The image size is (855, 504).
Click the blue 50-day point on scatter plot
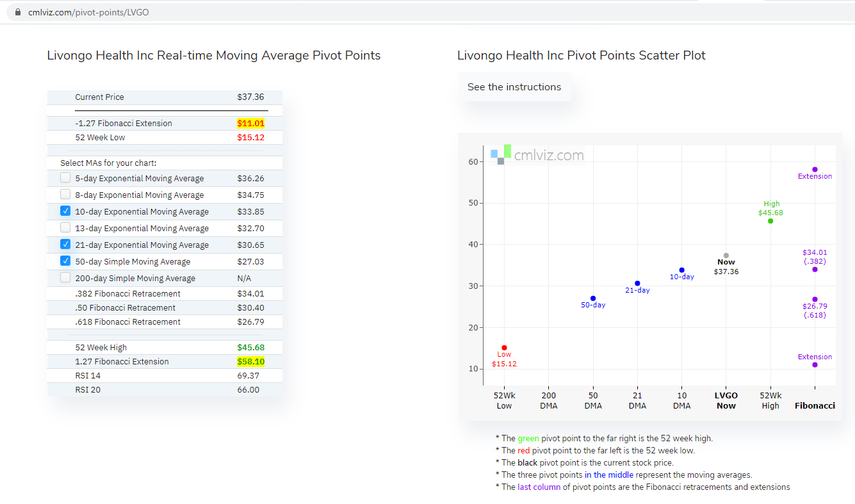pyautogui.click(x=593, y=298)
